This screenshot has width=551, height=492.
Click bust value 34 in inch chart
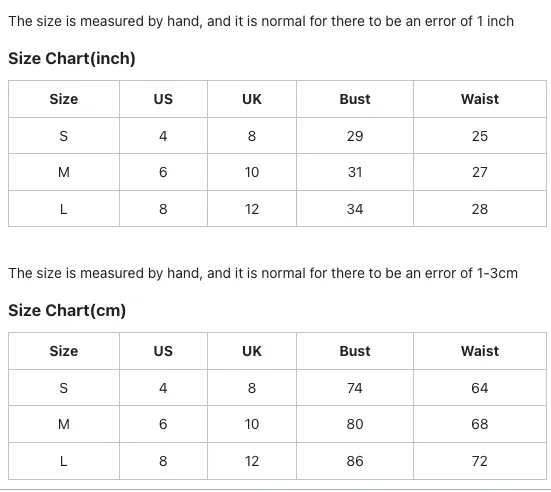355,209
